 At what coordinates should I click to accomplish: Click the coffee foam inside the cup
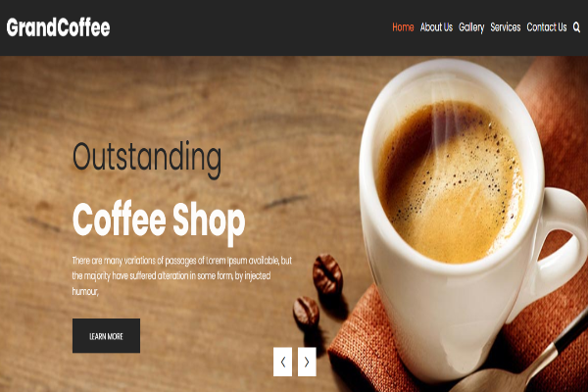click(450, 182)
